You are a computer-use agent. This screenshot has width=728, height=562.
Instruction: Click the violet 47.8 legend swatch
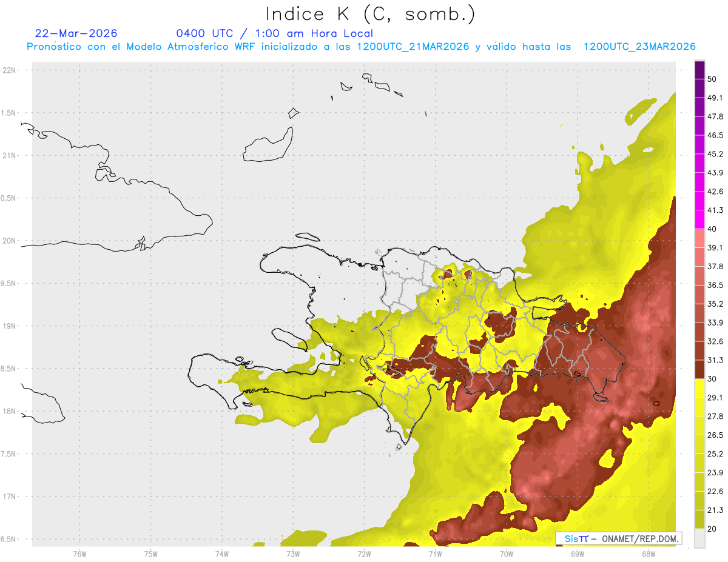(x=699, y=107)
